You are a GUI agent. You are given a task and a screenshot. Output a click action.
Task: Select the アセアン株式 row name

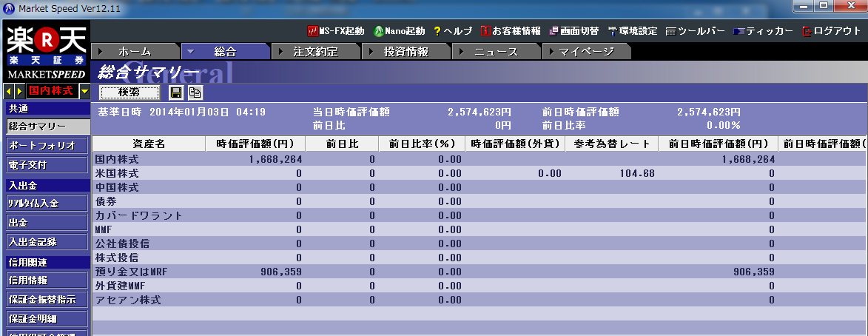click(127, 300)
